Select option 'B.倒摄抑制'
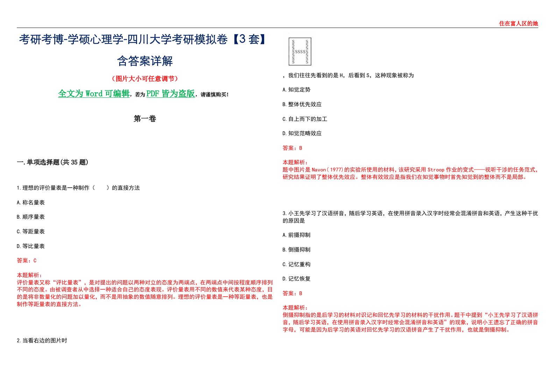 297,250
